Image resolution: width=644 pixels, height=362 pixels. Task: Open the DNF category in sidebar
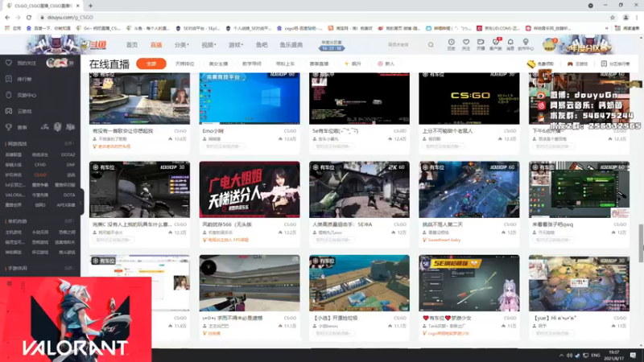click(x=71, y=165)
